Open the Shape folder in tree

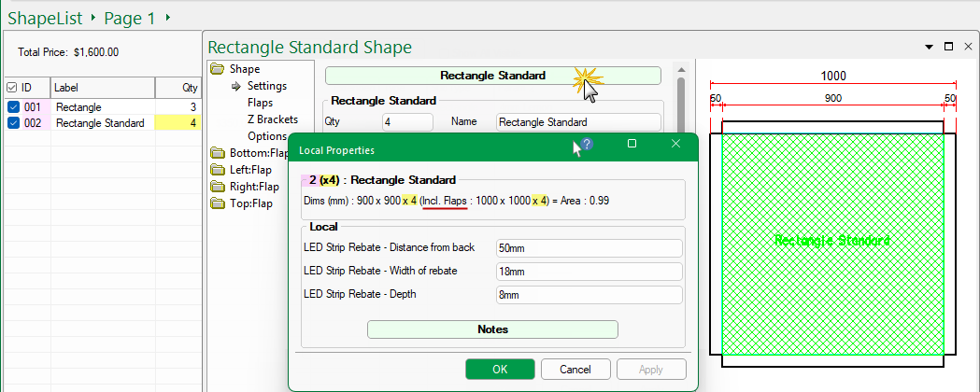point(219,69)
